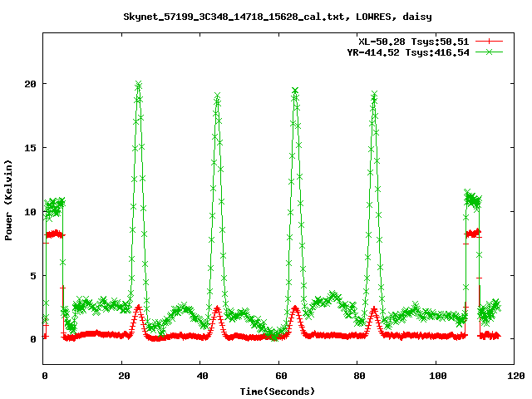Click the x-axis tick label 40
This screenshot has width=532, height=399.
coord(202,376)
